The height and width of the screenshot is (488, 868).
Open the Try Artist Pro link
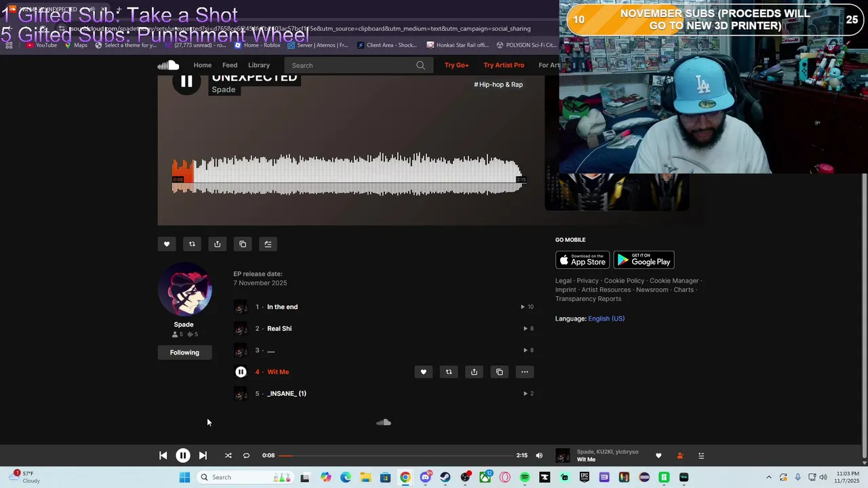click(504, 65)
